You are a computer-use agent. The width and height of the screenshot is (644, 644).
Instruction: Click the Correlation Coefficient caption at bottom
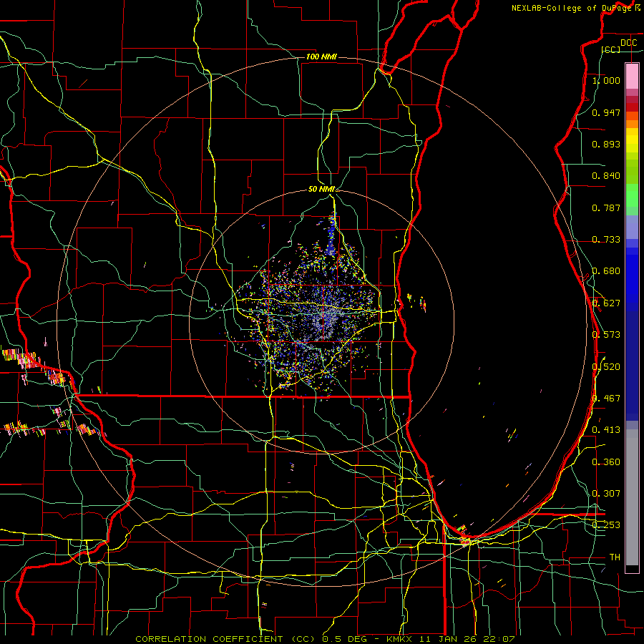325,639
